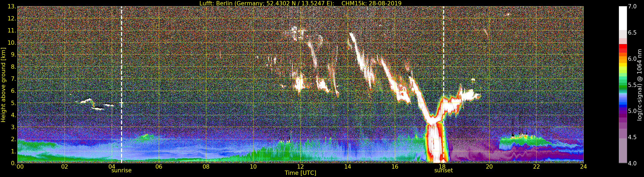Screen dimensions: 644x177
Task: Click the white dashed sunrise marker line
Action: 121,85
